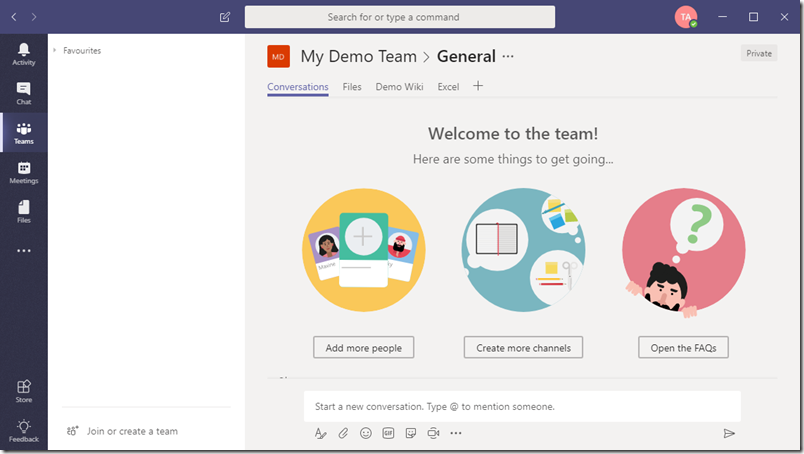
Task: Open the TA profile avatar menu
Action: pyautogui.click(x=686, y=17)
